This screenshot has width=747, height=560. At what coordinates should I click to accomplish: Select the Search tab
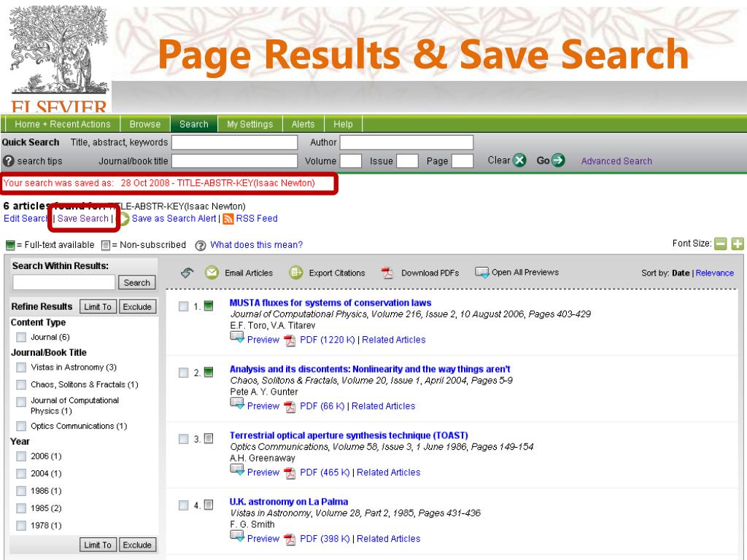pyautogui.click(x=194, y=124)
